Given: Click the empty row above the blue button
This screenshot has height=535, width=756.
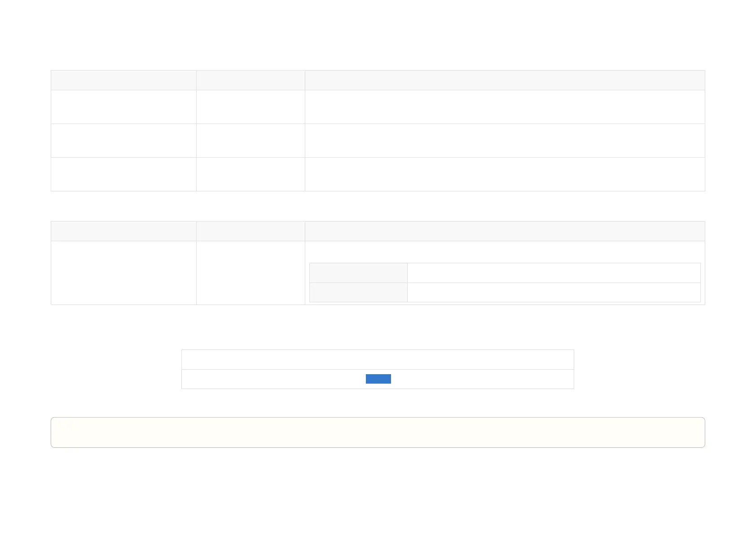Looking at the screenshot, I should 378,359.
